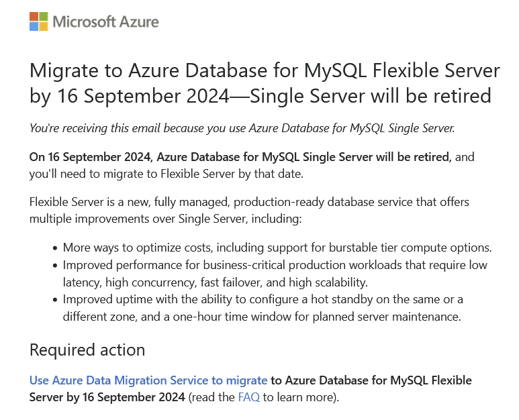This screenshot has width=519, height=420.
Task: Click the bullet marker before 'Improved performance'
Action: [x=55, y=266]
